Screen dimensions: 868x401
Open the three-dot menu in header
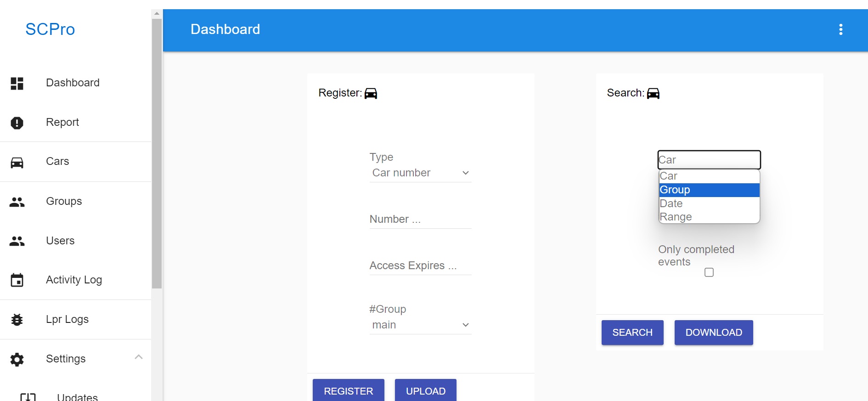tap(840, 30)
